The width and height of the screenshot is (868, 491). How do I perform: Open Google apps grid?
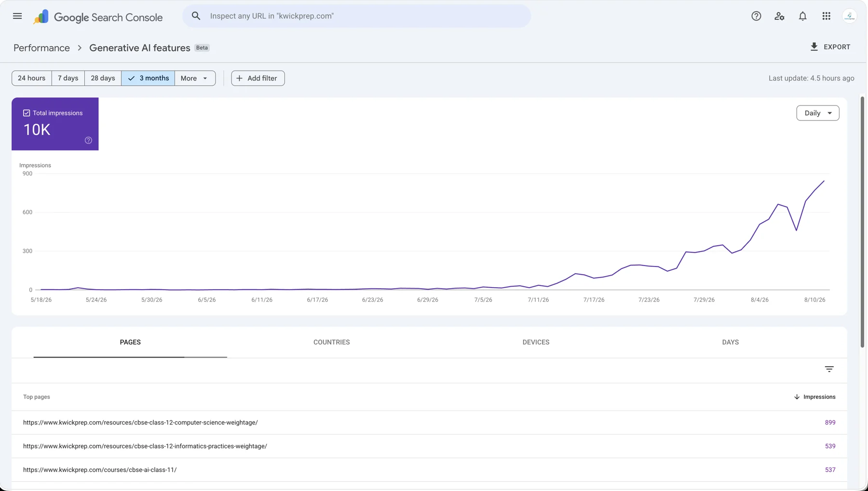(x=826, y=16)
